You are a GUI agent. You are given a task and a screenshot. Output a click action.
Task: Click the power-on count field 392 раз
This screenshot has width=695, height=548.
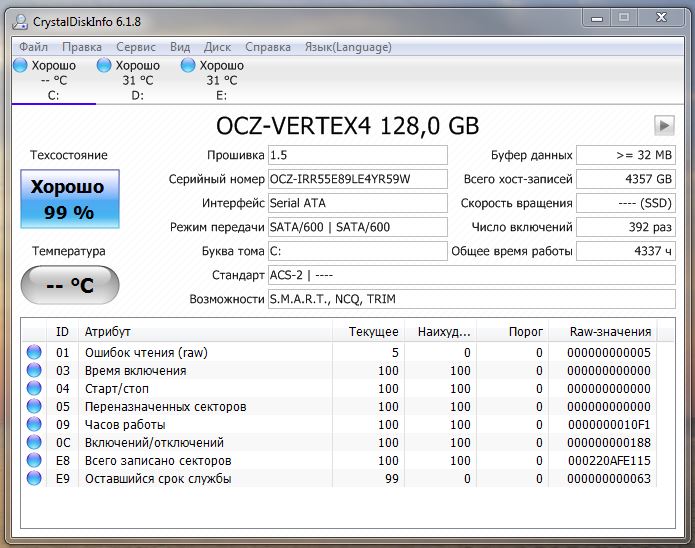pos(626,227)
